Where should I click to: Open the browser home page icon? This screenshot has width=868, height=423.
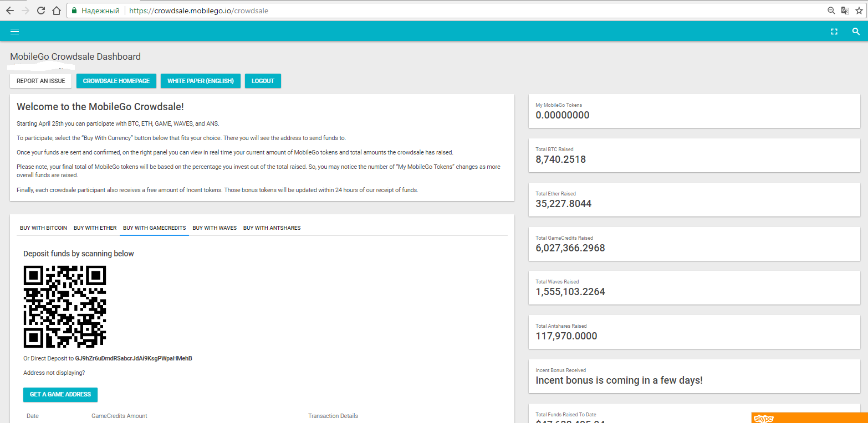(x=56, y=11)
